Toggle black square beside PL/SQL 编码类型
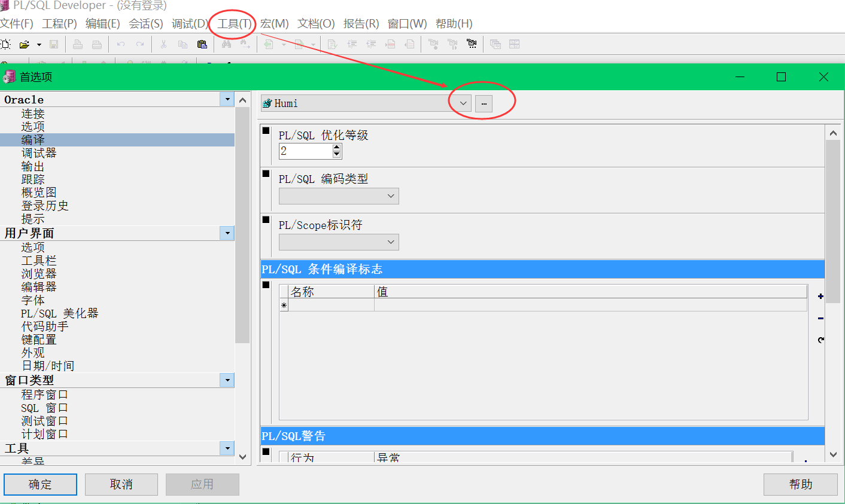Screen dimensions: 845x504 coord(266,174)
